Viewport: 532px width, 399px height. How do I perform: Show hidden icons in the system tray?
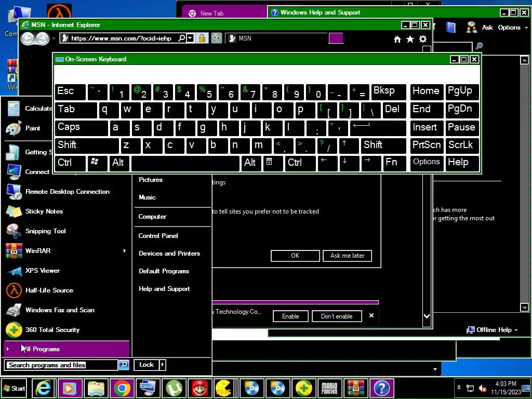tap(459, 388)
